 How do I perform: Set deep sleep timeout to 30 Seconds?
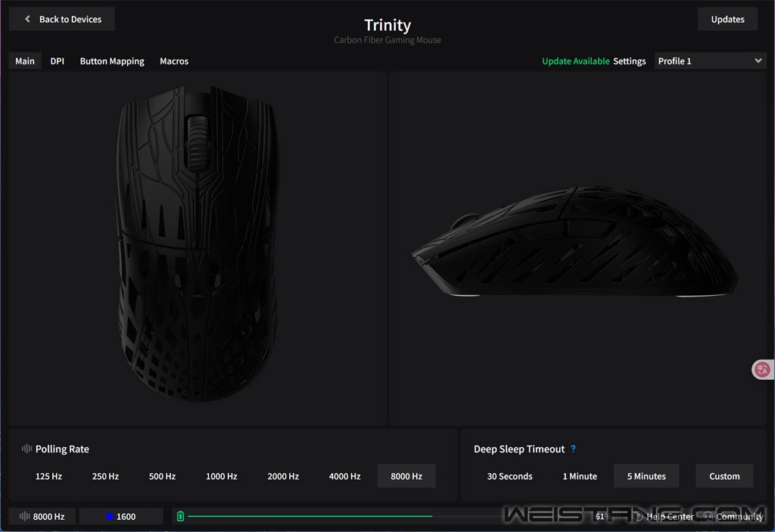coord(509,476)
